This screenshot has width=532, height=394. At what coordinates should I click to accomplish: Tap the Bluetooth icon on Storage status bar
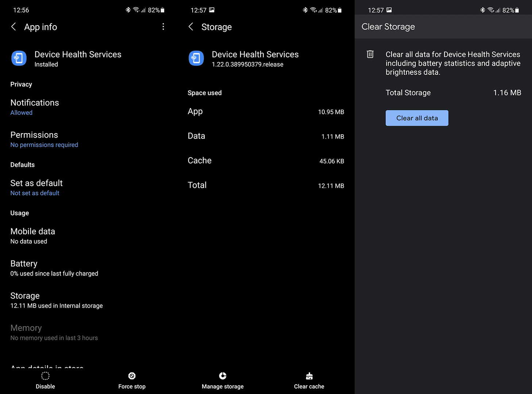[305, 10]
